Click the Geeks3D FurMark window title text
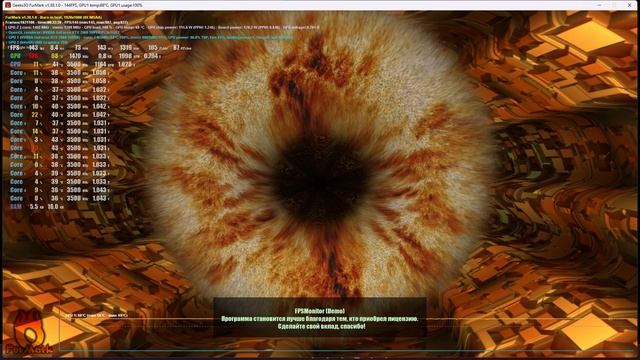Screen dimensions: 640x360 [78, 5]
